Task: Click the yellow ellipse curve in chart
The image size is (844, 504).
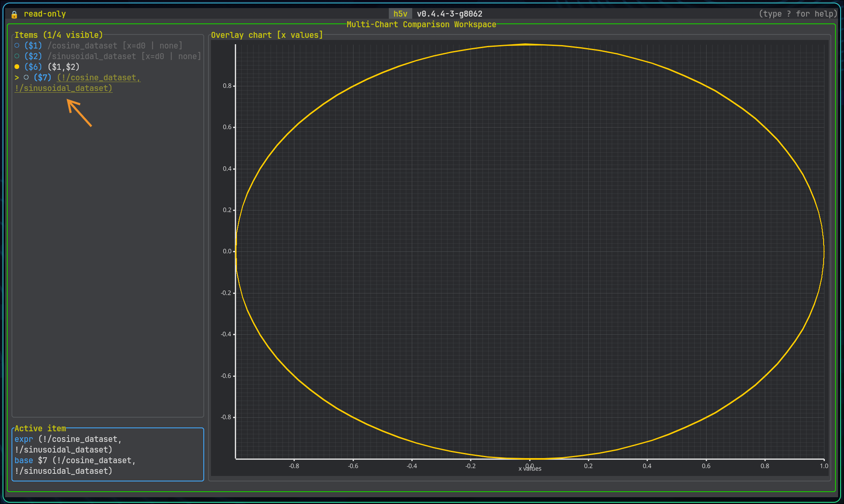Action: click(526, 44)
